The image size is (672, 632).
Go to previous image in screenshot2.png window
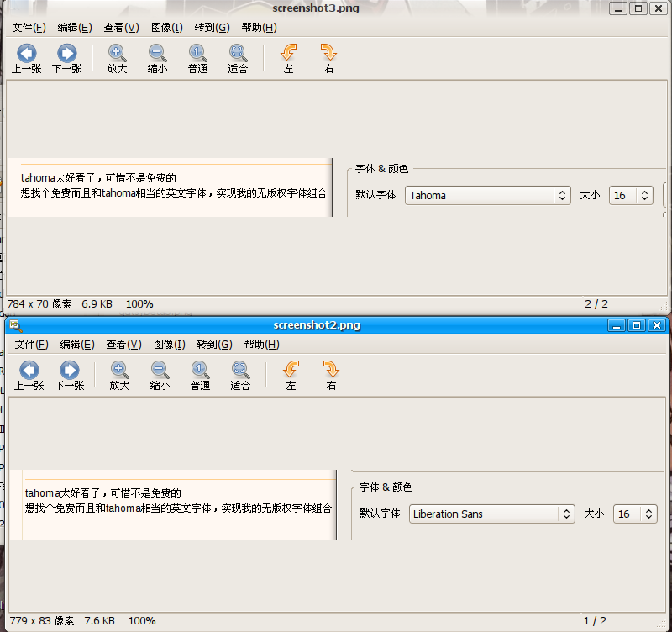pyautogui.click(x=29, y=376)
